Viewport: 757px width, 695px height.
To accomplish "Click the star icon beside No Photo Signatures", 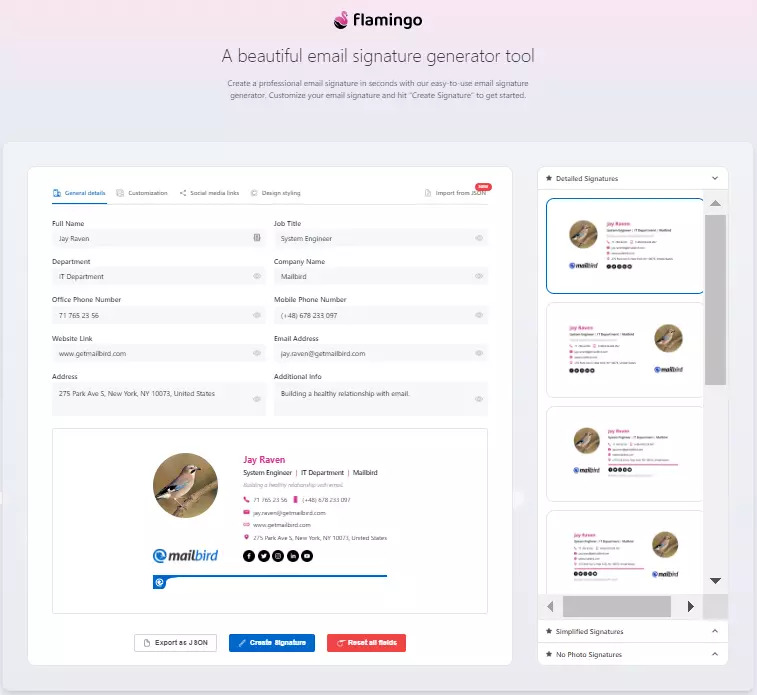I will [549, 654].
